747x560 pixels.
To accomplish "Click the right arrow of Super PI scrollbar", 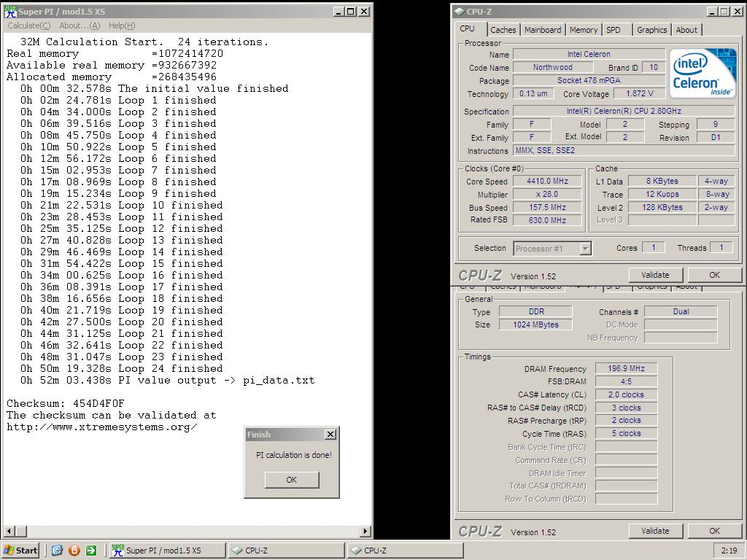I will (x=365, y=531).
